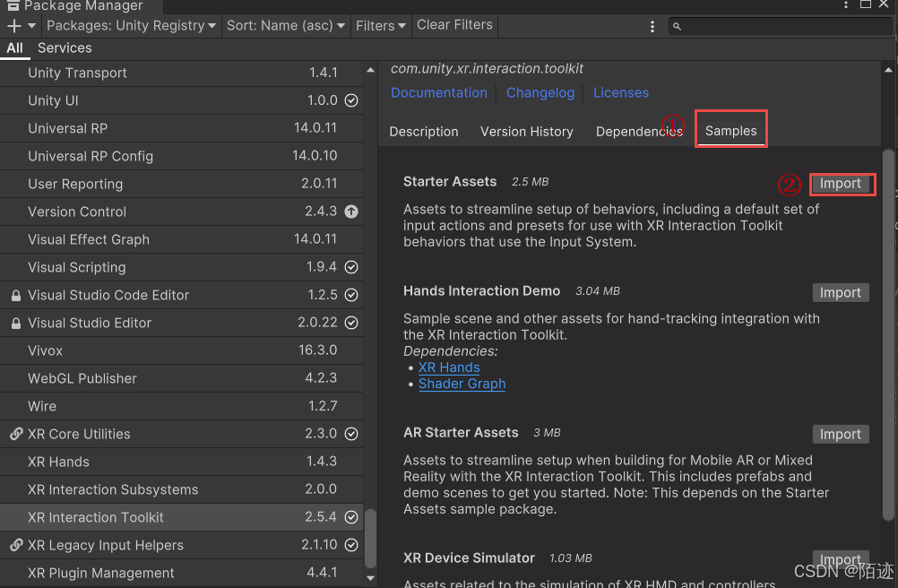Open the Documentation link

click(x=438, y=92)
